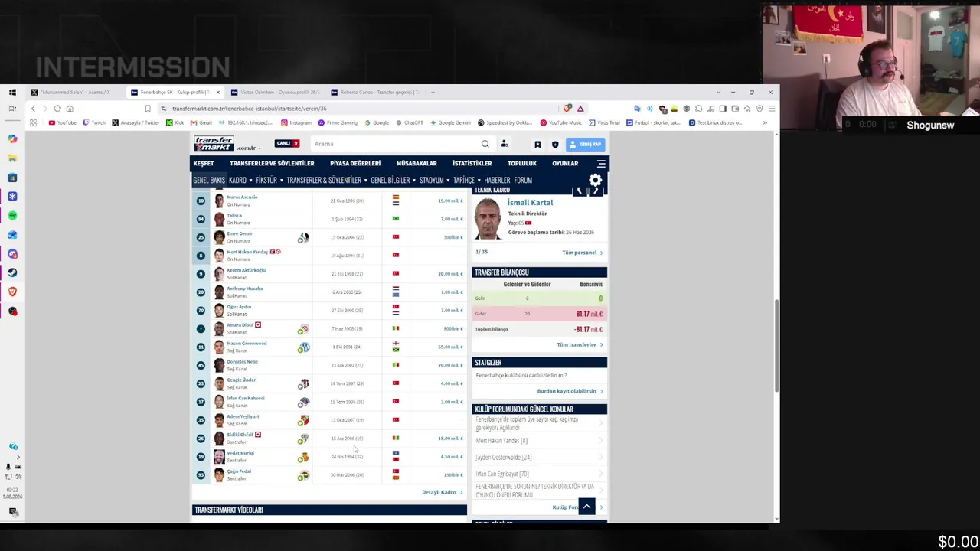Viewport: 980px width, 551px height.
Task: Open the hamburger menu in the navigation bar
Action: click(x=601, y=164)
